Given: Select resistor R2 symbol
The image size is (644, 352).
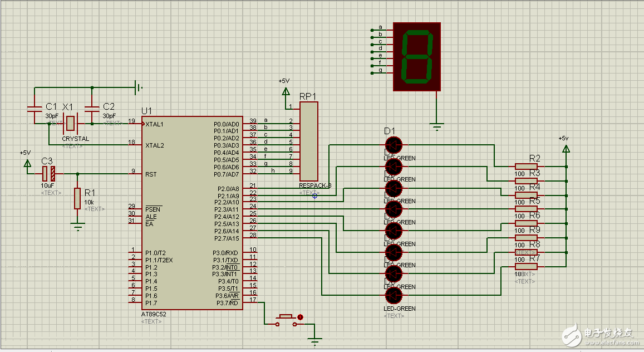Looking at the screenshot, I should point(526,167).
